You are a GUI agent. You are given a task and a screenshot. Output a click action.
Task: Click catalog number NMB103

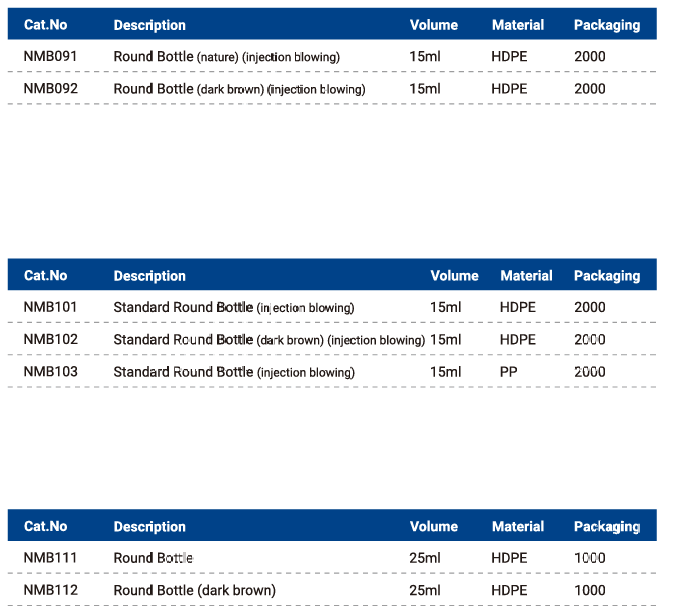[x=51, y=371]
